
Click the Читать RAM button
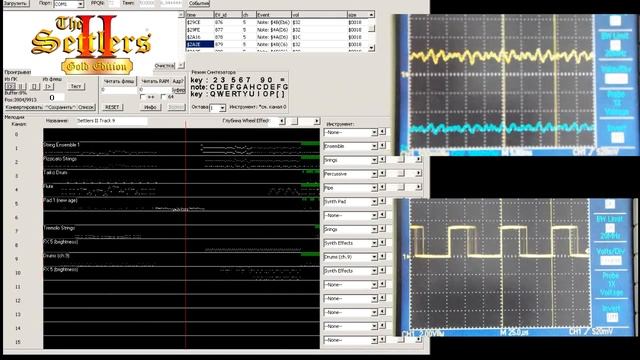(155, 81)
